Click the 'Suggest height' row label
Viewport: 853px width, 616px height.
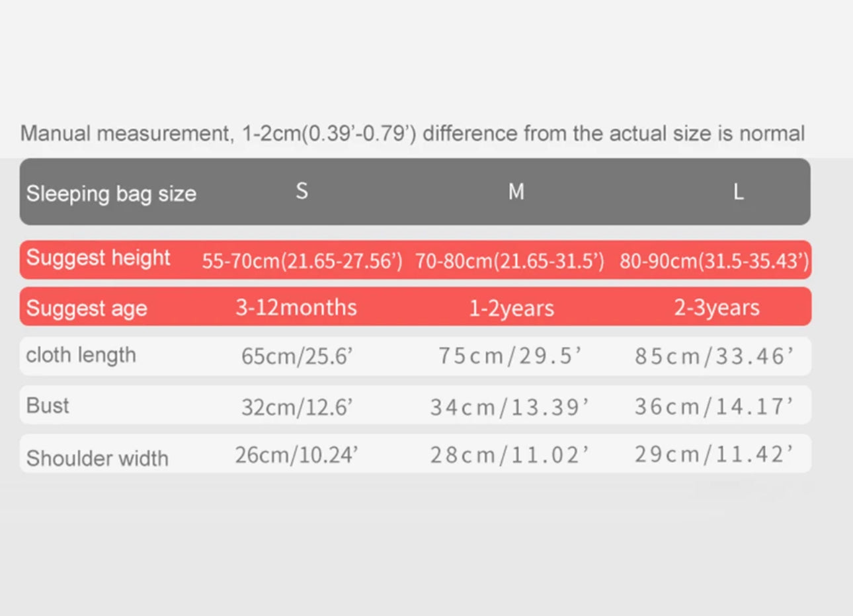(98, 258)
